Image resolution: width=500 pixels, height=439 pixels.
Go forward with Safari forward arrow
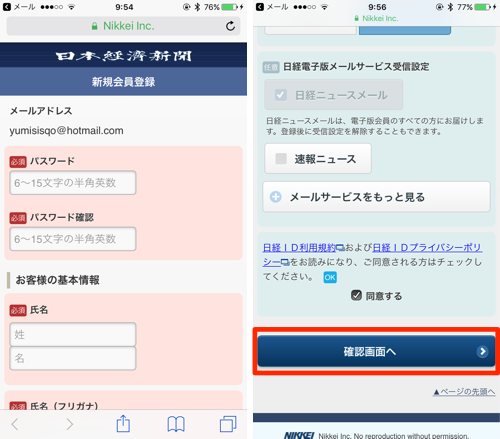click(x=69, y=424)
